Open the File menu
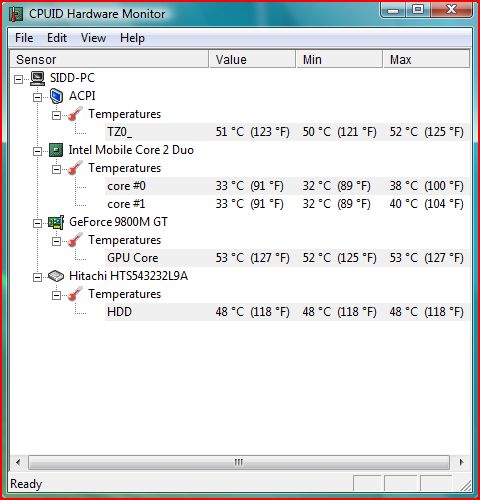 (24, 38)
